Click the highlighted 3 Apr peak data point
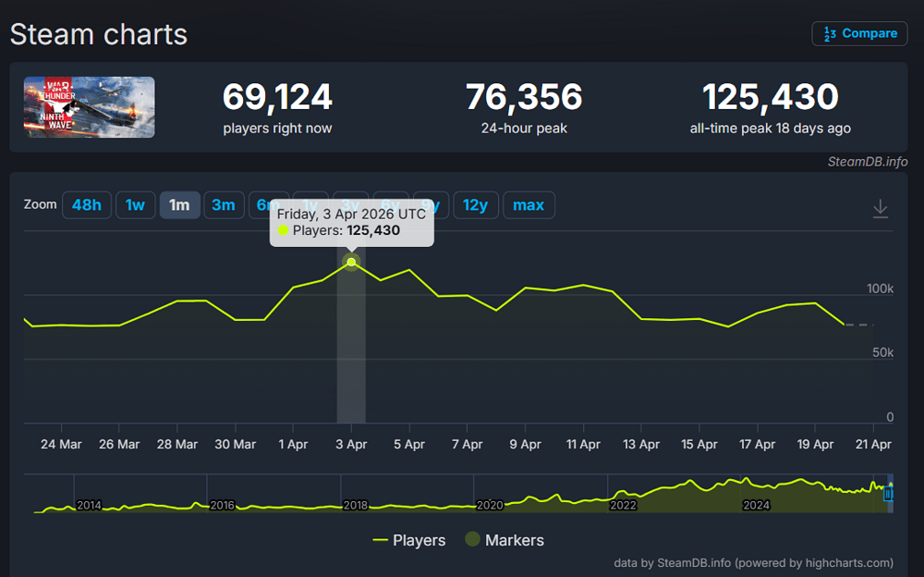924x577 pixels. click(351, 263)
